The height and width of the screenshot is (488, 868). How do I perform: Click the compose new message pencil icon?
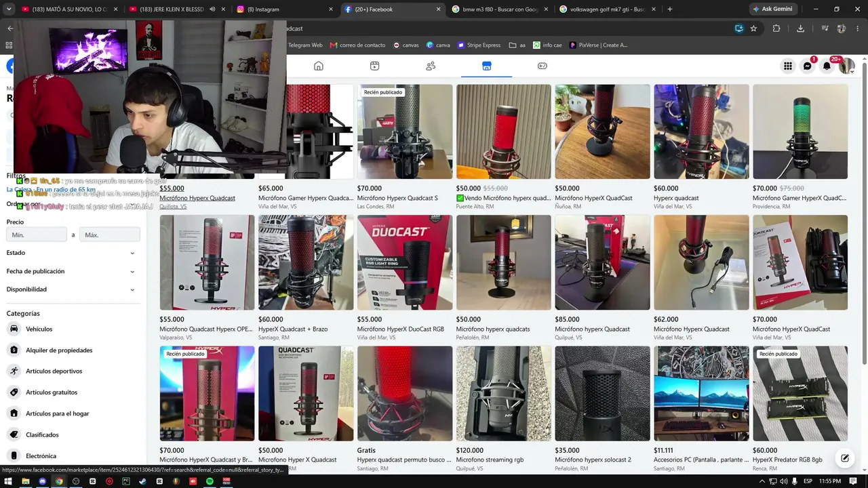(844, 458)
